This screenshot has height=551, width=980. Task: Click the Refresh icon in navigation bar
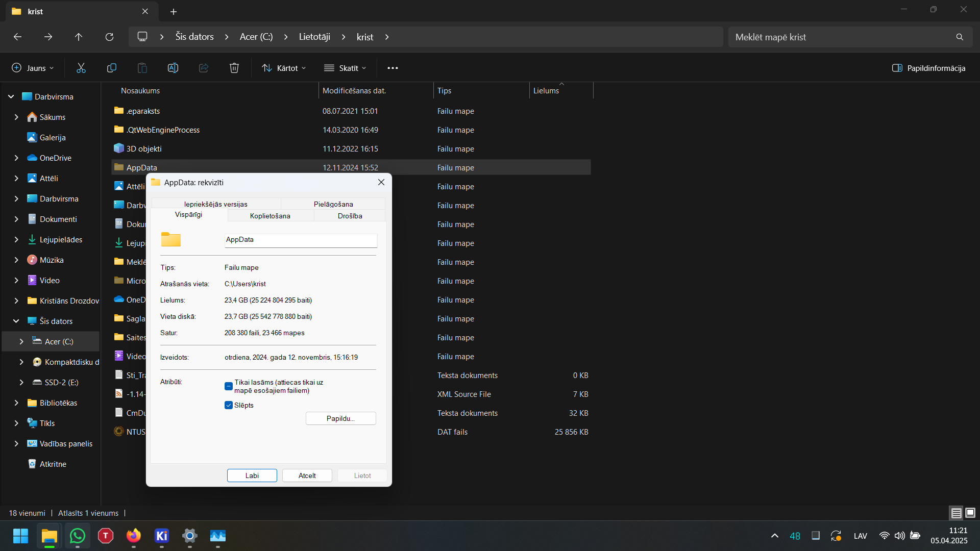click(109, 37)
